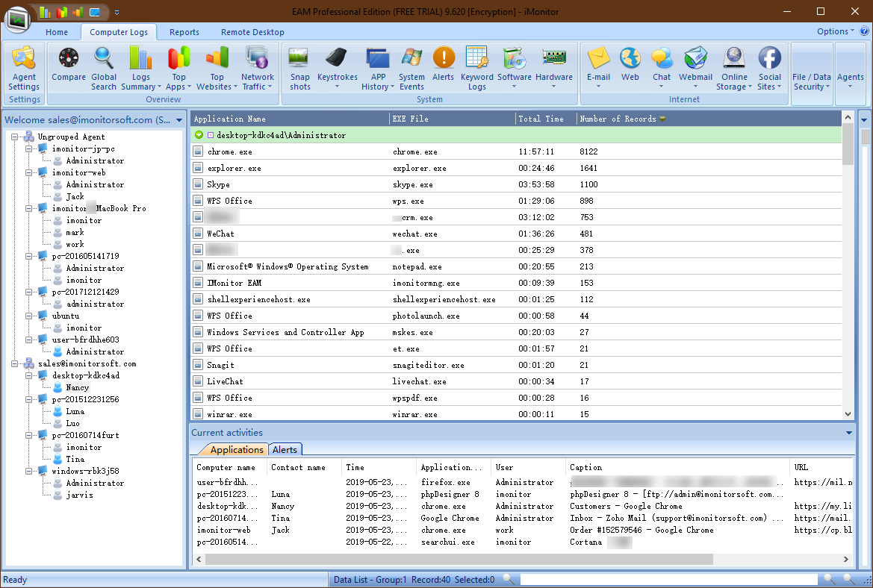Open Keyword Logs
Viewport: 873px width, 588px height.
pos(477,69)
